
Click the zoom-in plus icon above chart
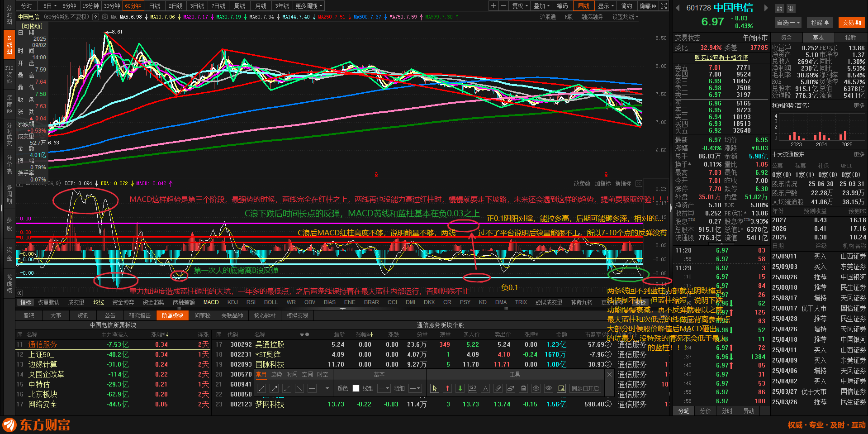[493, 6]
